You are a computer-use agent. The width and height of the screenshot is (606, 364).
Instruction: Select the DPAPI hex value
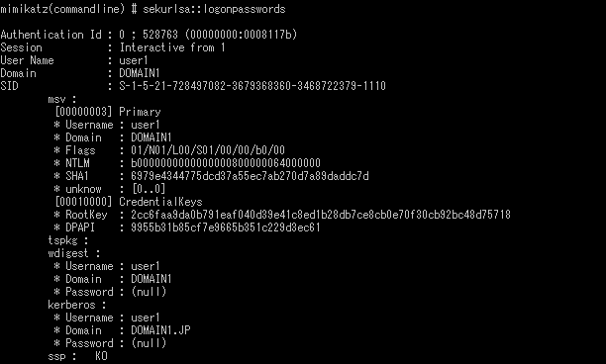coord(226,227)
